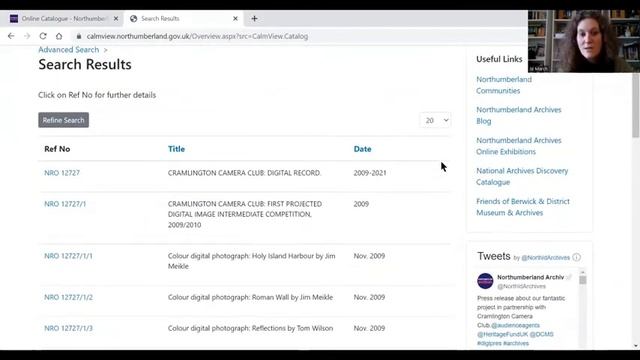Click the Search Results heading

tap(85, 64)
